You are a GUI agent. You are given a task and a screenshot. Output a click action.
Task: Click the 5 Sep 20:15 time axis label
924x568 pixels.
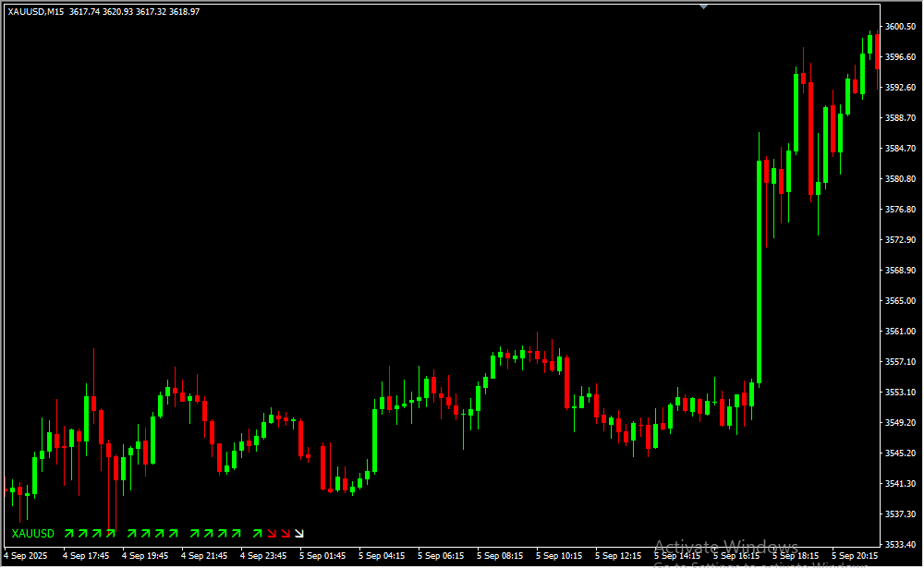point(855,556)
